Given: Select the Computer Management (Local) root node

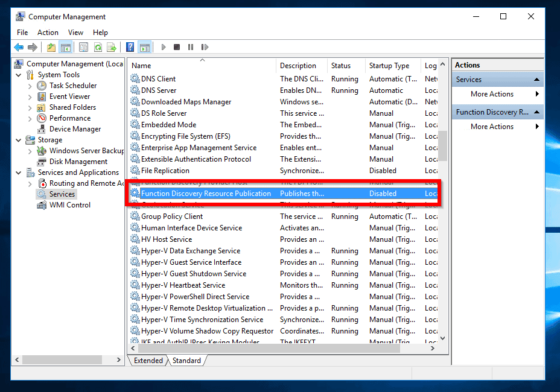Looking at the screenshot, I should tap(75, 64).
